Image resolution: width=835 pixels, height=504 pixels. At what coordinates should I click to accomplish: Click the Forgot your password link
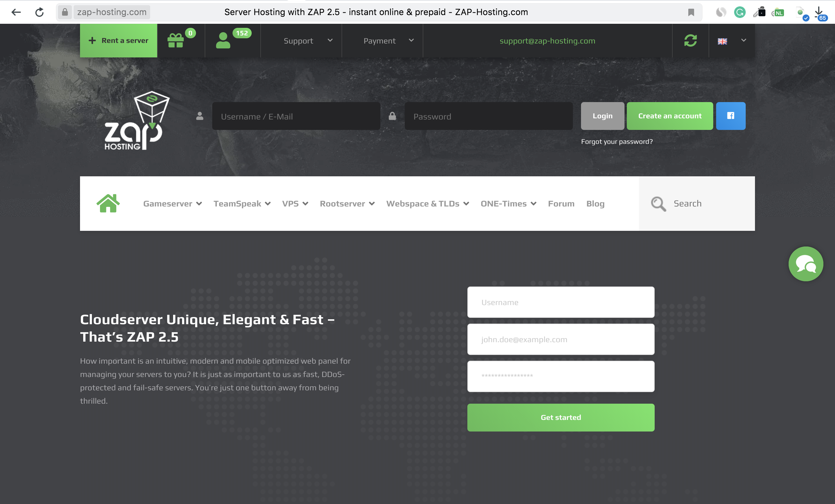[617, 141]
